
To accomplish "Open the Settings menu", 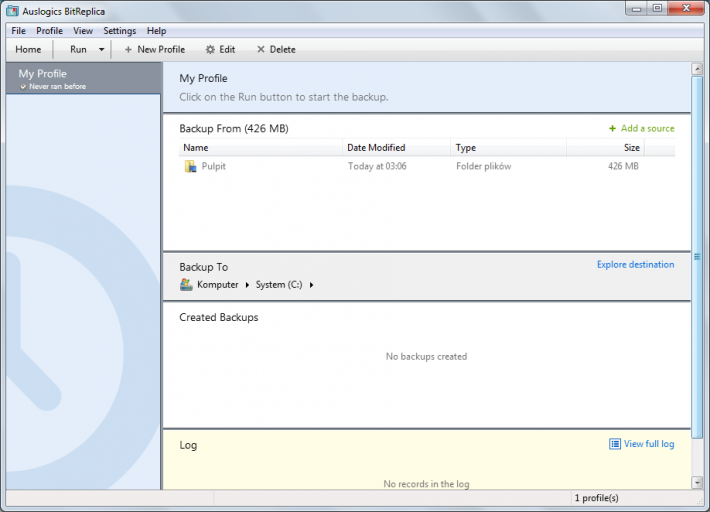I will (120, 31).
